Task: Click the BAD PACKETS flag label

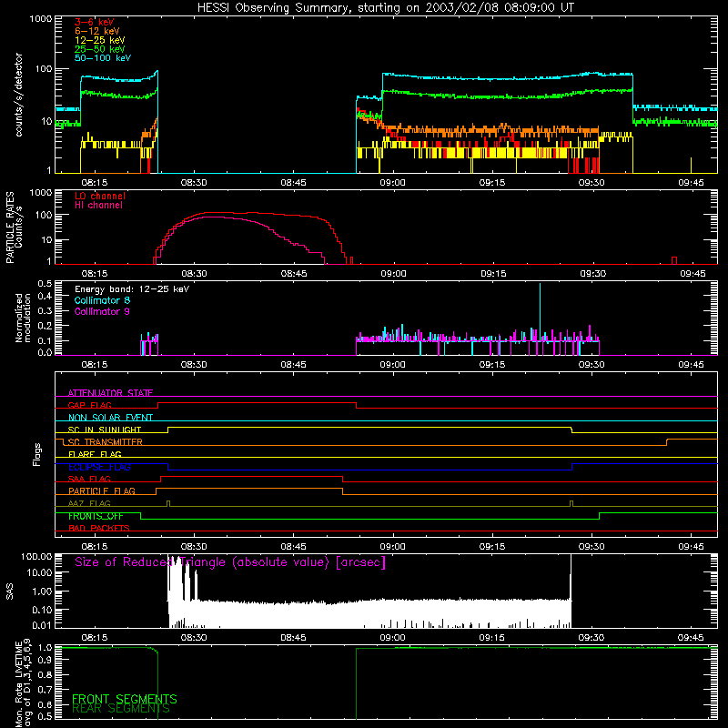Action: pos(99,529)
